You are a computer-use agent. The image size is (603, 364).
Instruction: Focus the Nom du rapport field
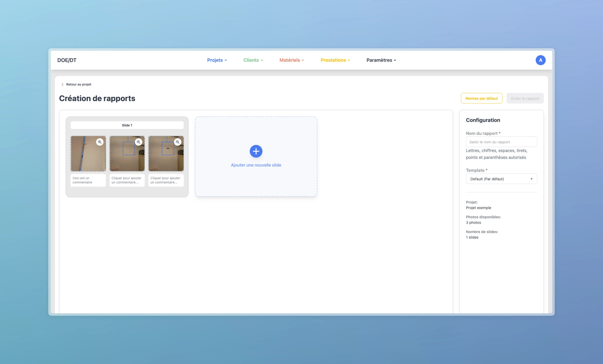tap(501, 142)
